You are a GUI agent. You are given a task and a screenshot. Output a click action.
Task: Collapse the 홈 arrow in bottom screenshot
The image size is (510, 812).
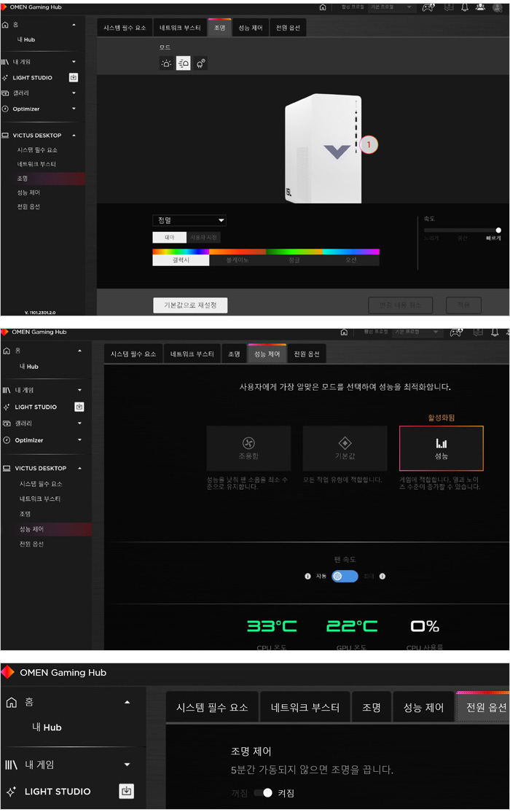tap(127, 702)
